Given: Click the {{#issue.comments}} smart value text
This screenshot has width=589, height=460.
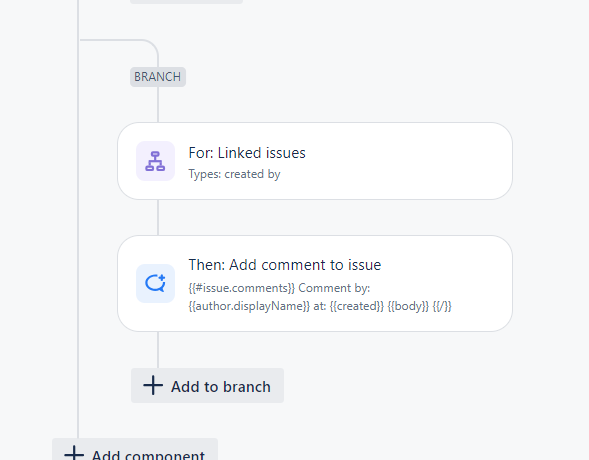Looking at the screenshot, I should (242, 288).
